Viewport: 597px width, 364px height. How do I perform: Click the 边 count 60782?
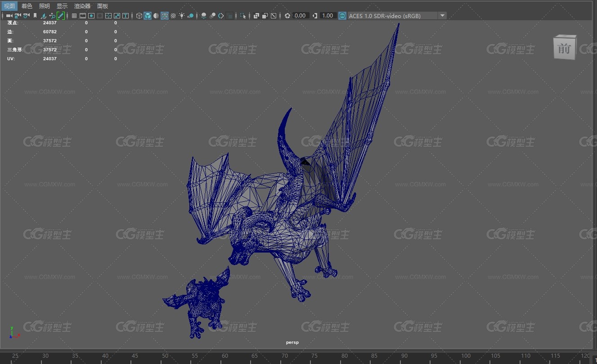[50, 31]
